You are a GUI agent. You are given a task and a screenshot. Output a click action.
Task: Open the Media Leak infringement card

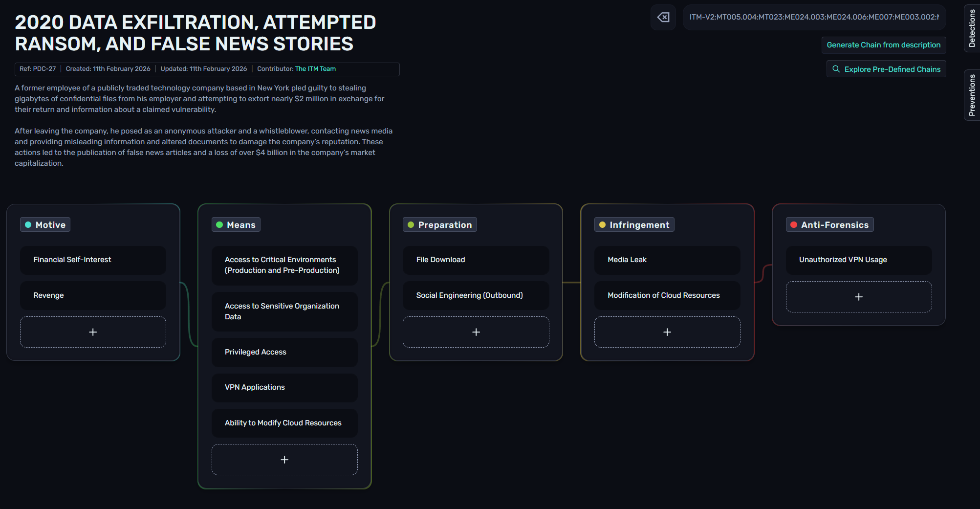tap(667, 260)
